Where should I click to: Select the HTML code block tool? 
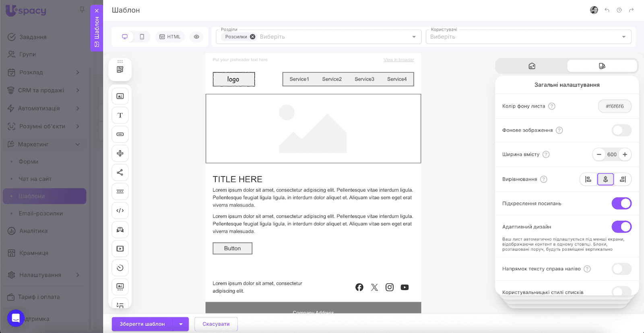(120, 211)
